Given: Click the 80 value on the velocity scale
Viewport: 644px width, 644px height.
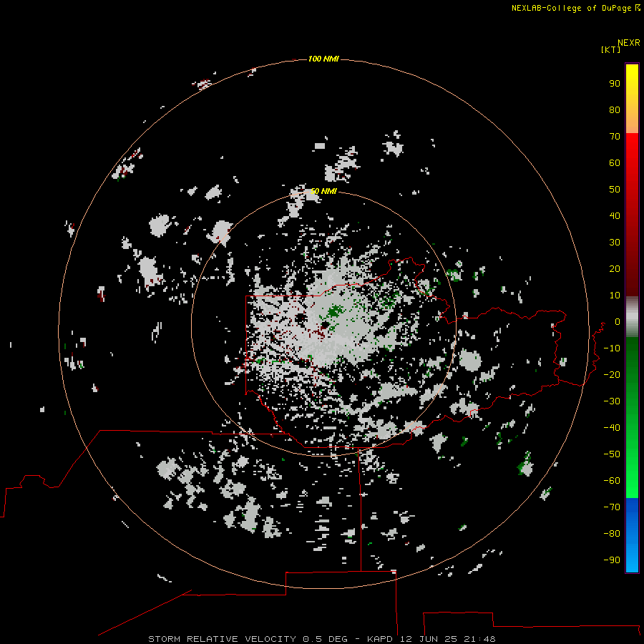Looking at the screenshot, I should point(615,109).
